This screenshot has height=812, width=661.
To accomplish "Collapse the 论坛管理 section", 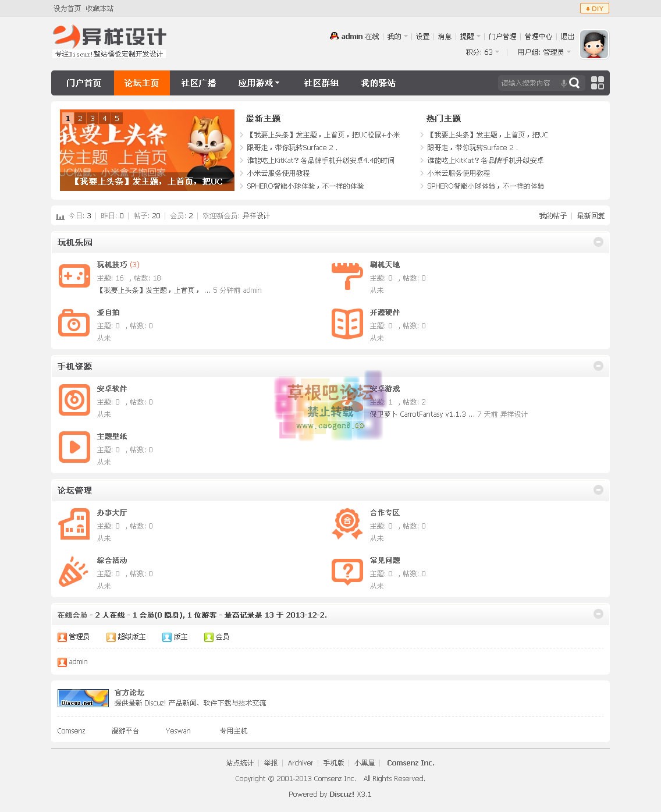I will click(x=598, y=490).
